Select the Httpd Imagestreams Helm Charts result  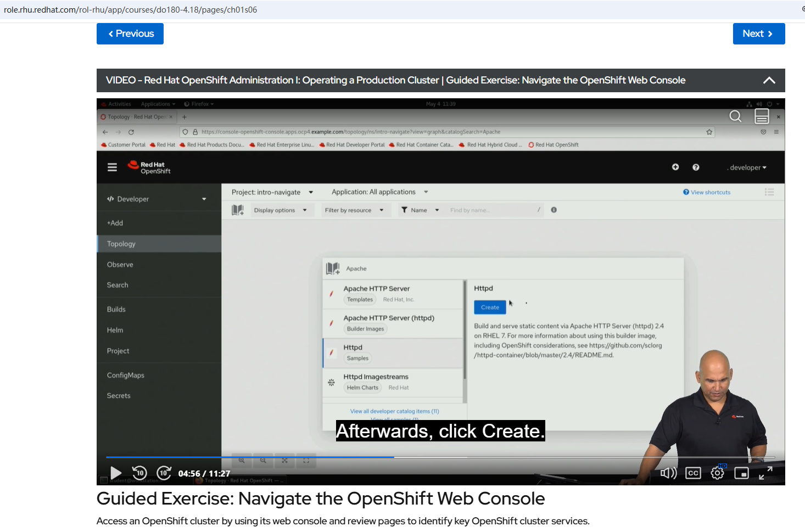(394, 382)
